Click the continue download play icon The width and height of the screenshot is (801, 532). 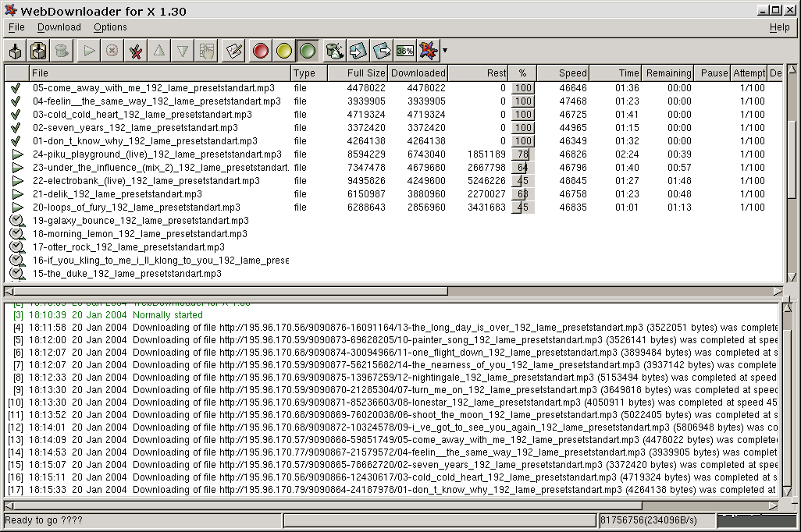pos(90,51)
